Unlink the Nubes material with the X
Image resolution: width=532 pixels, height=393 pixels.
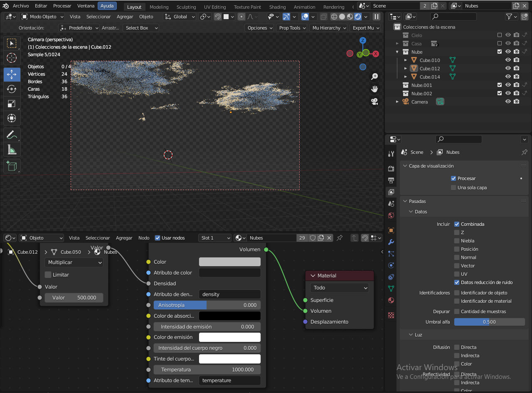click(329, 238)
